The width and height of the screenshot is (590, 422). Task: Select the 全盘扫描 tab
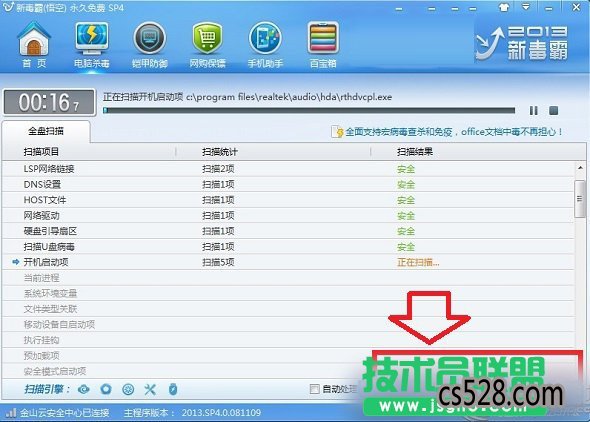[46, 131]
